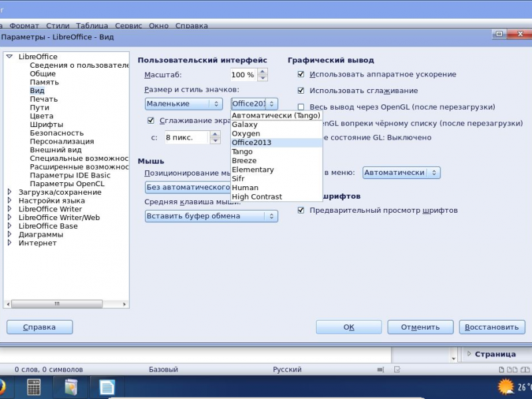532x399 pixels.
Task: Select Galaxy icon style
Action: pyautogui.click(x=276, y=124)
